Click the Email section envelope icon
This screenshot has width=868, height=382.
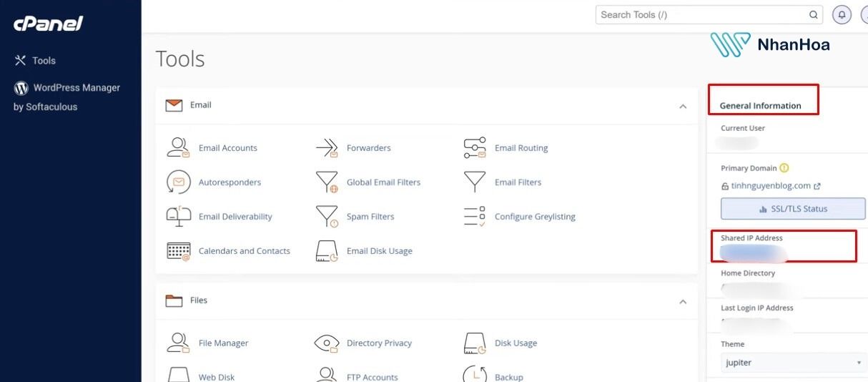coord(174,105)
